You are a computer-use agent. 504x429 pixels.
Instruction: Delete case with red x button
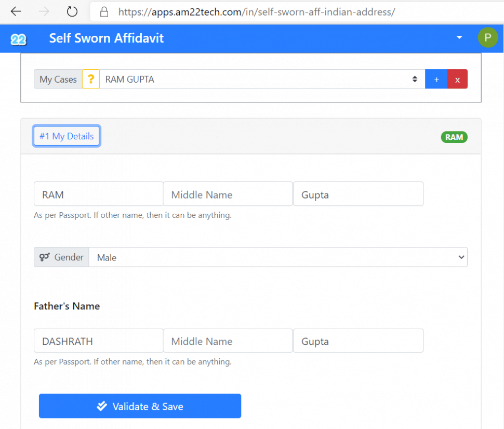[457, 79]
